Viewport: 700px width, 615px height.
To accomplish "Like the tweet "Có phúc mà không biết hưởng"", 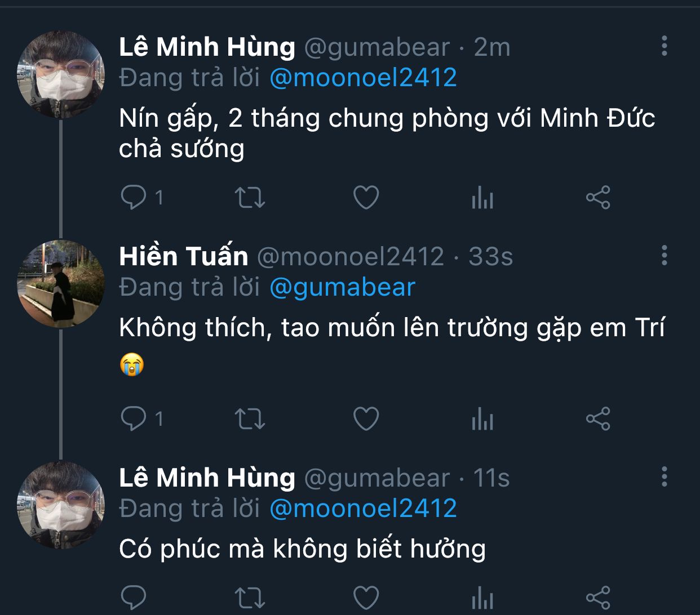I will click(x=366, y=597).
